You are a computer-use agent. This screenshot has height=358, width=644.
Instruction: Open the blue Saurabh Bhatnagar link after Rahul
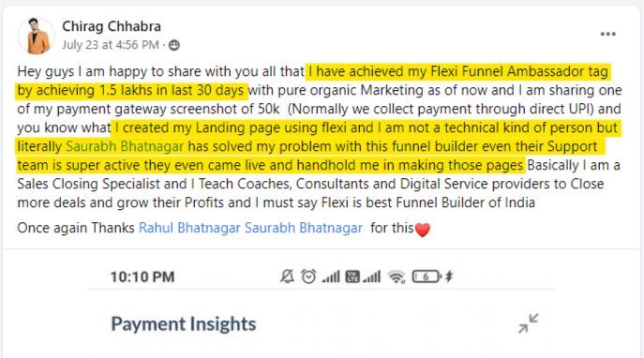click(304, 228)
